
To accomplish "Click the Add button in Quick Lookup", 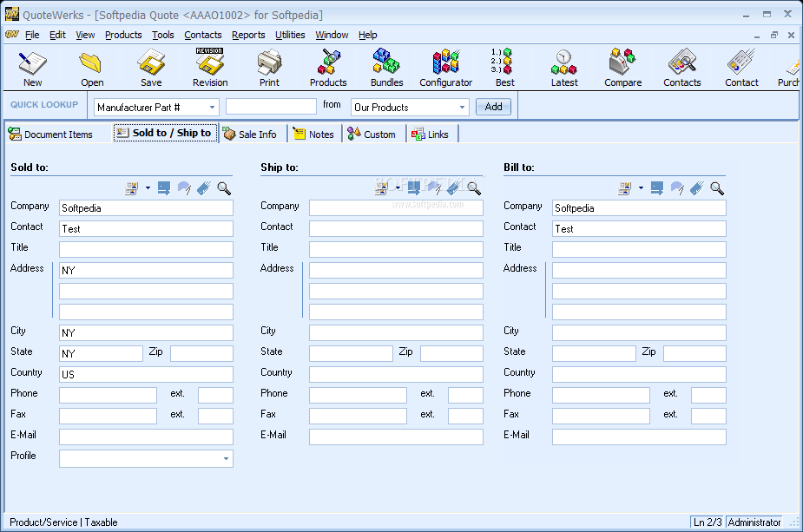I will [493, 107].
